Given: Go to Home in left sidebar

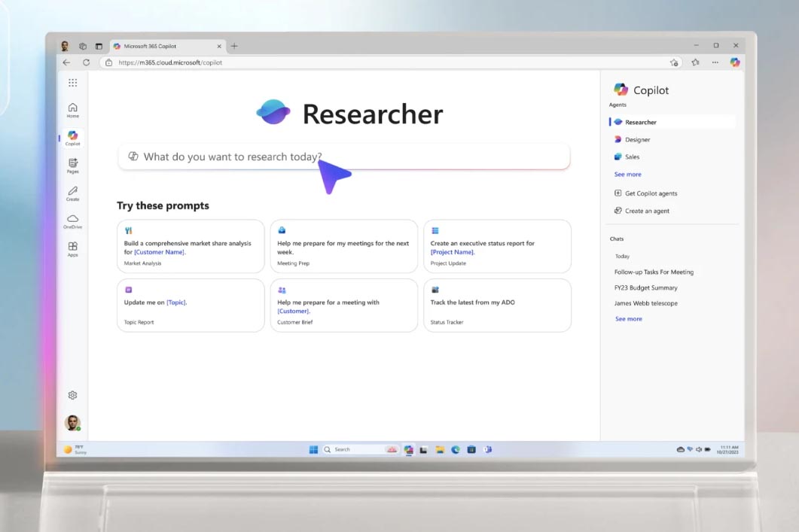Looking at the screenshot, I should 72,110.
